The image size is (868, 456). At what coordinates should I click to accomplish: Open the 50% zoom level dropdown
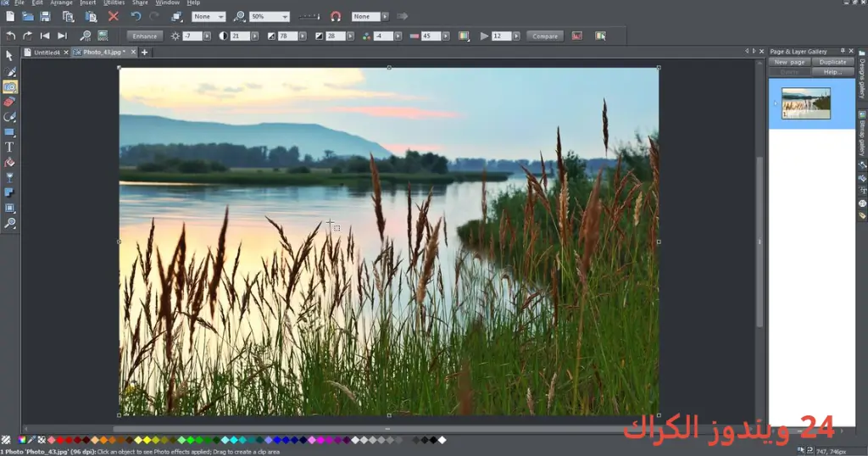pos(270,17)
